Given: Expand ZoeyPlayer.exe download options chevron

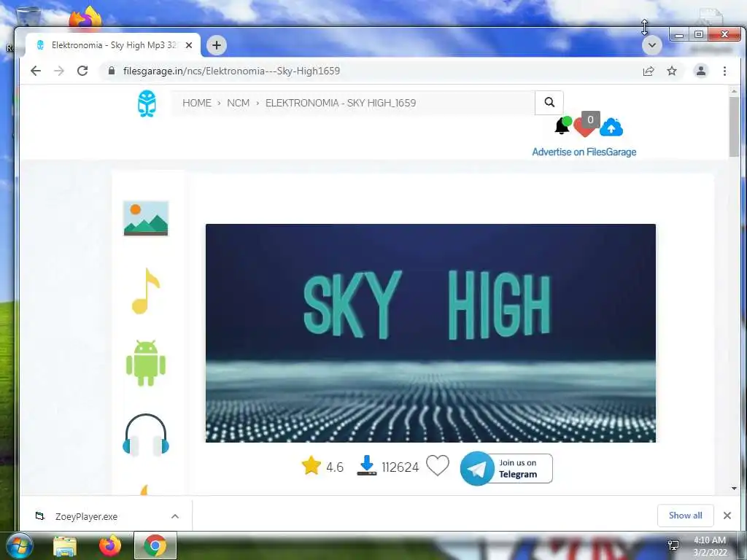Looking at the screenshot, I should [x=175, y=516].
